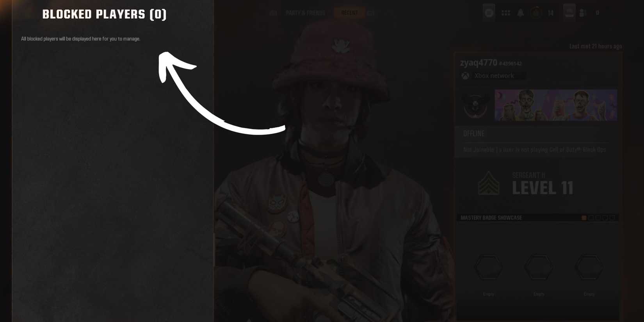Image resolution: width=644 pixels, height=322 pixels.
Task: Select the last Mastery Badge Showcase page indicator
Action: (x=612, y=218)
